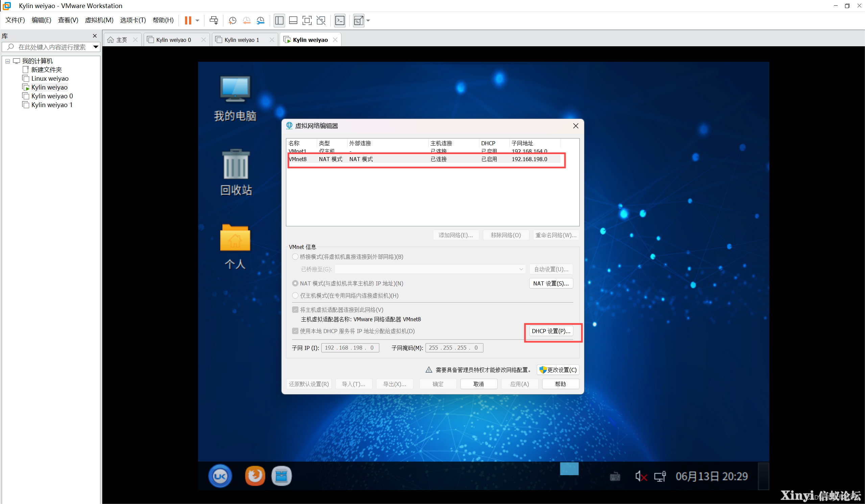Click the stretch guest display icon
Image resolution: width=865 pixels, height=504 pixels.
(358, 21)
